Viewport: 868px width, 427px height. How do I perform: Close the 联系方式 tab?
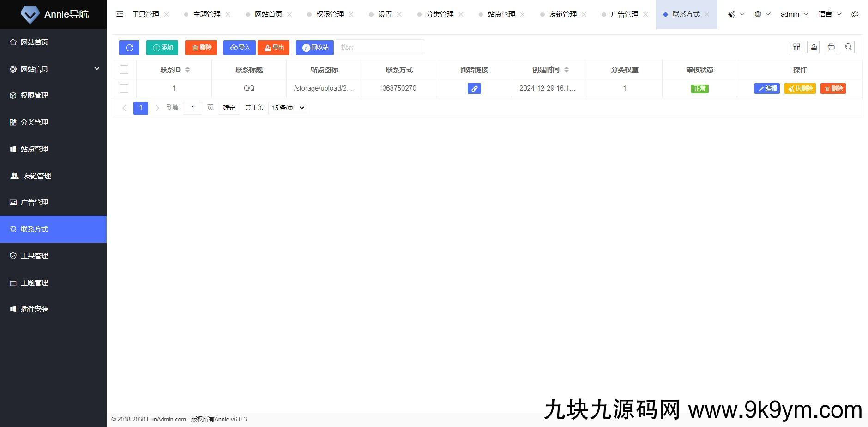[707, 14]
